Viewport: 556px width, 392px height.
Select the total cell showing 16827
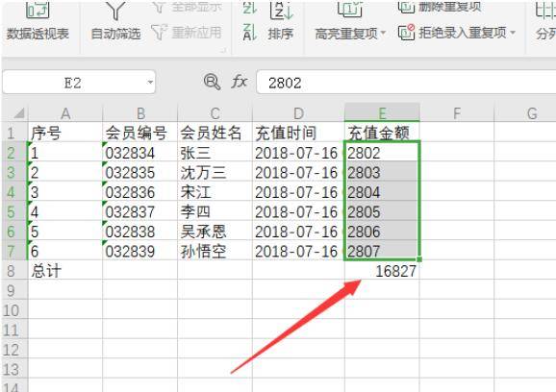382,271
